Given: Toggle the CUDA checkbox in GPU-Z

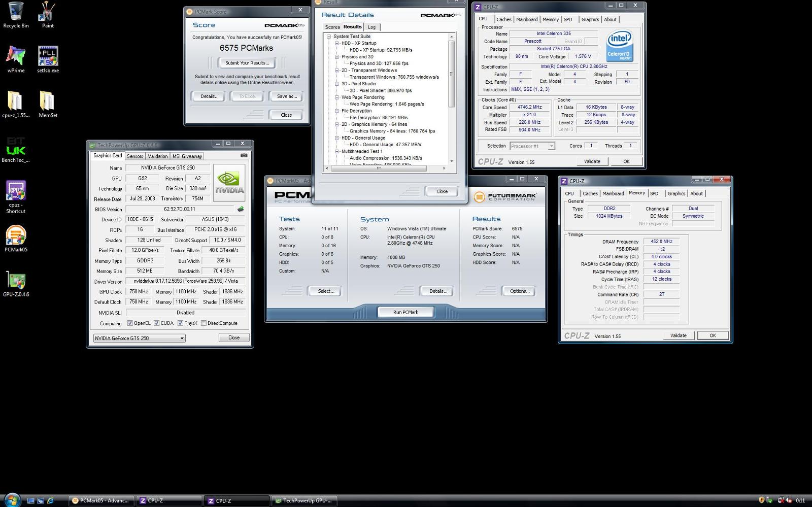Looking at the screenshot, I should tap(157, 323).
